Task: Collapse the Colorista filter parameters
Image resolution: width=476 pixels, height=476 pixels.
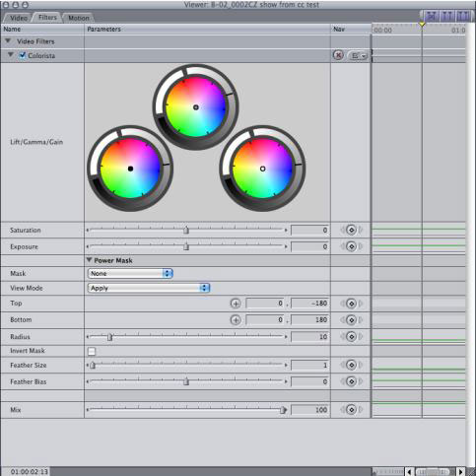Action: tap(11, 55)
